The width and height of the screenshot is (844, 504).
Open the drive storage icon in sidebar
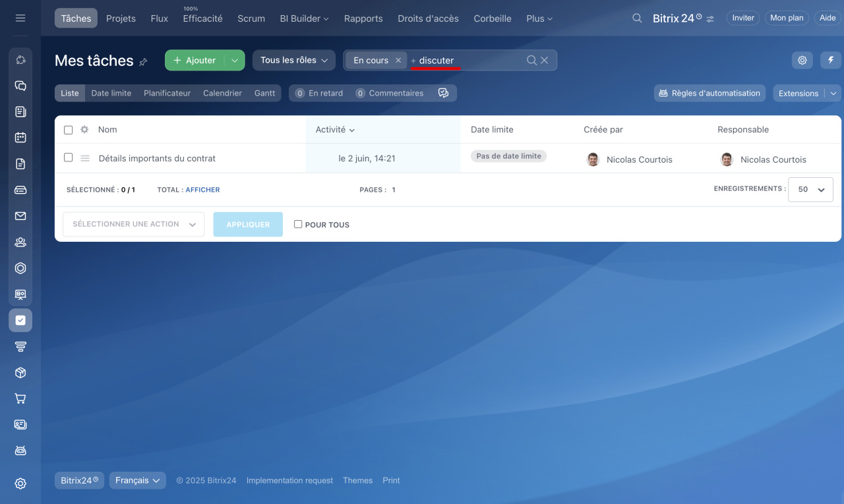coord(20,190)
